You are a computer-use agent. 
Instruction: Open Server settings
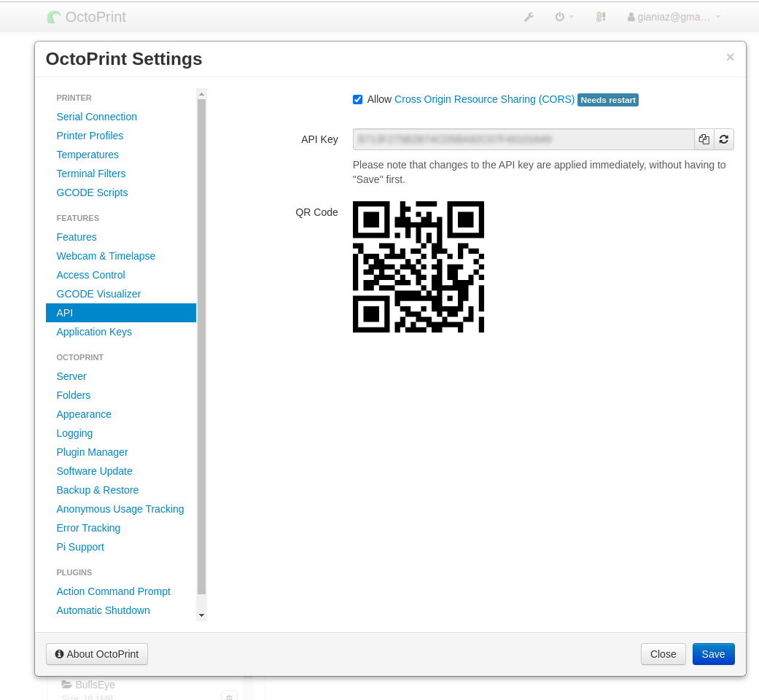[x=71, y=376]
